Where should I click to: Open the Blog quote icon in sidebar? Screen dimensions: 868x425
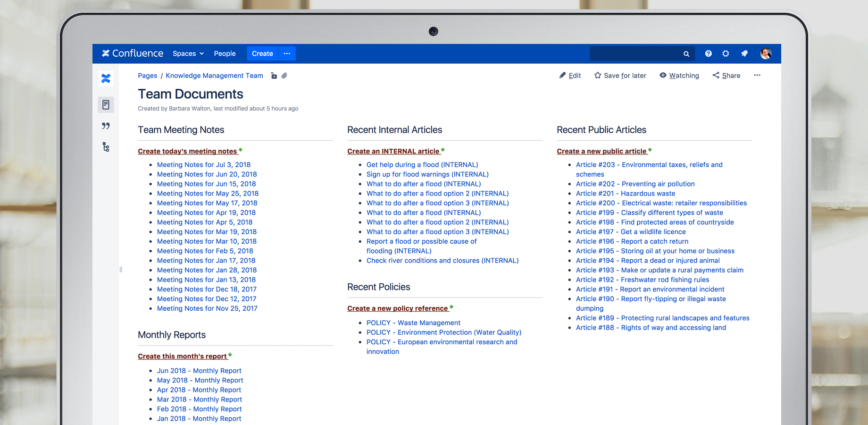(106, 126)
